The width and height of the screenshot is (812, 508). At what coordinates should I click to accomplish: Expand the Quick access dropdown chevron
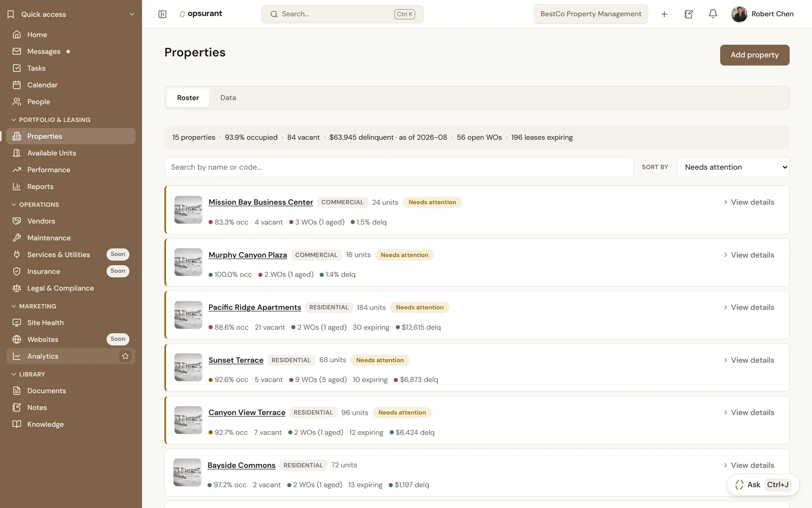132,14
